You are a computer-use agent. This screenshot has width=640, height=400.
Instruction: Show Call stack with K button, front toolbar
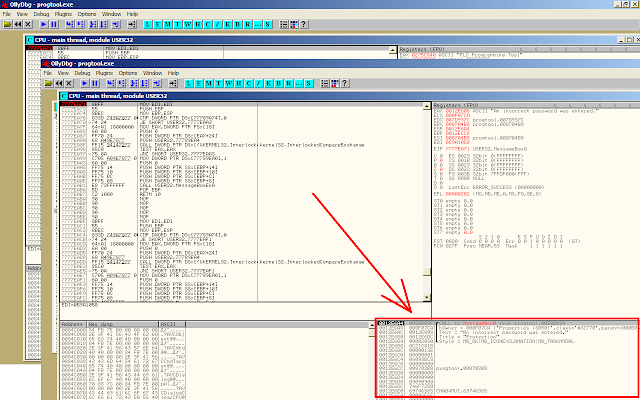click(269, 83)
